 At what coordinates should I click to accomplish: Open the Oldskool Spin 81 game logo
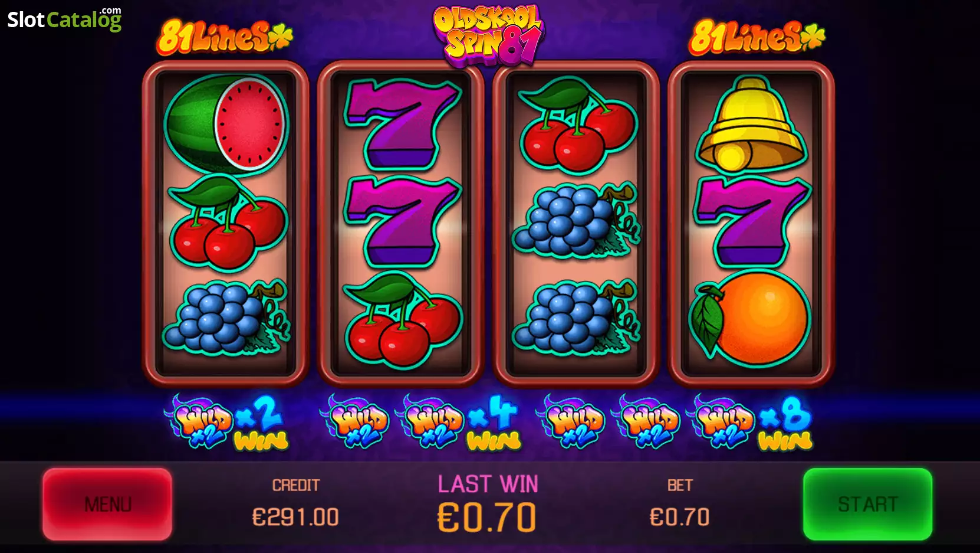(x=488, y=34)
